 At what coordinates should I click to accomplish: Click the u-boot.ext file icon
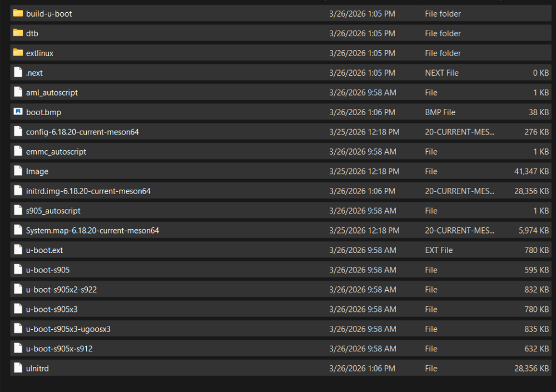point(18,250)
